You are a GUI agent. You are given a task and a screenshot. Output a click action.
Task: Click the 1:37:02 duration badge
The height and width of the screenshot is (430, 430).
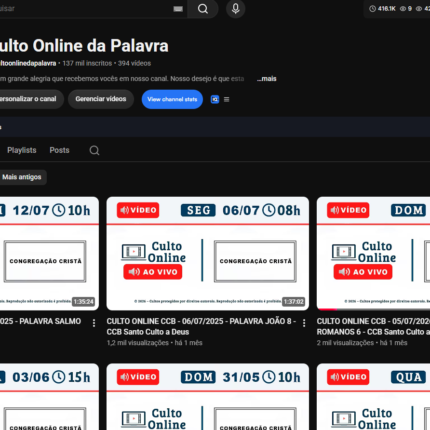(293, 302)
